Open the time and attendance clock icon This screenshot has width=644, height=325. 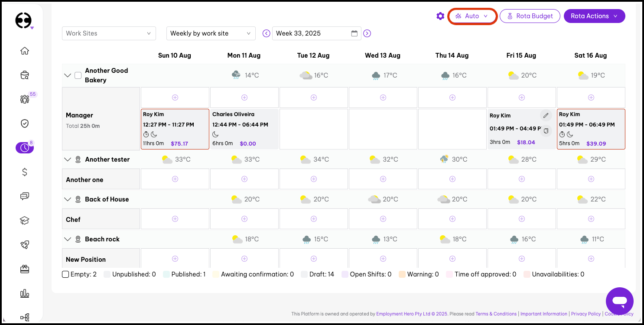(25, 148)
